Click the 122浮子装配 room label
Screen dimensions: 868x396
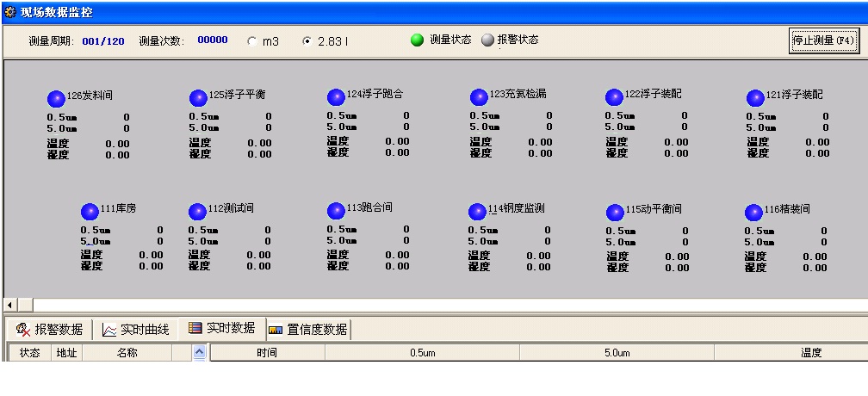pos(653,94)
